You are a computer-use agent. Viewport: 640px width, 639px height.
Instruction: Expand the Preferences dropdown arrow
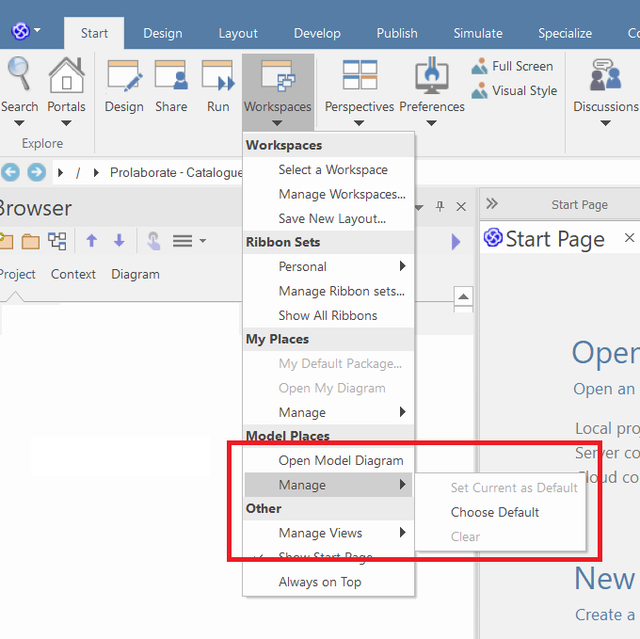coord(431,123)
